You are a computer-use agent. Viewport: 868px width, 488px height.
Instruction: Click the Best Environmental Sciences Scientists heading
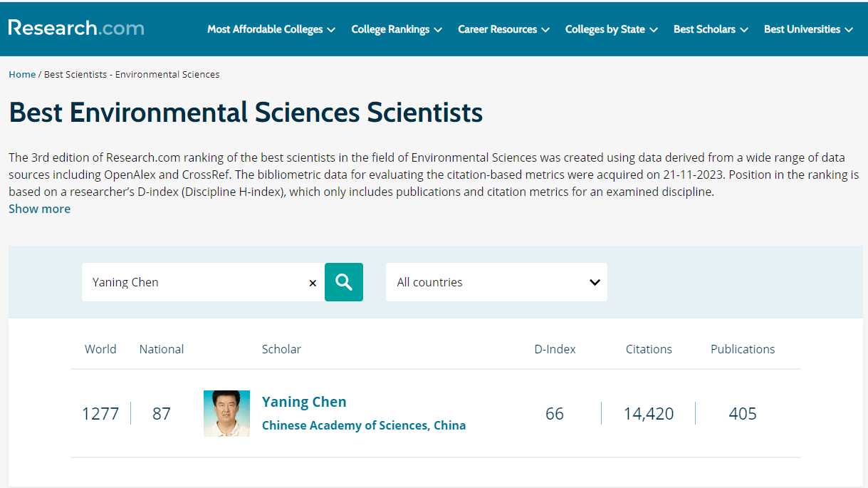[246, 113]
